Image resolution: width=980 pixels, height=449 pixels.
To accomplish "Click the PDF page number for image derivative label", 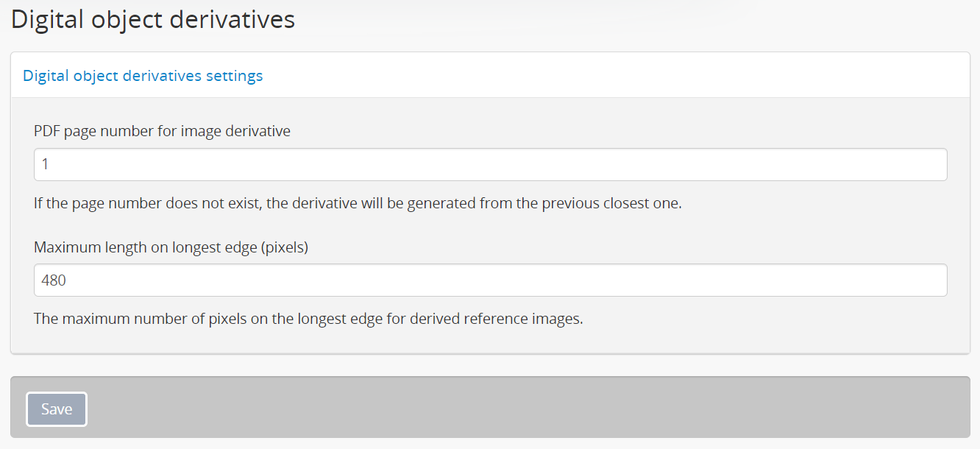I will click(162, 131).
